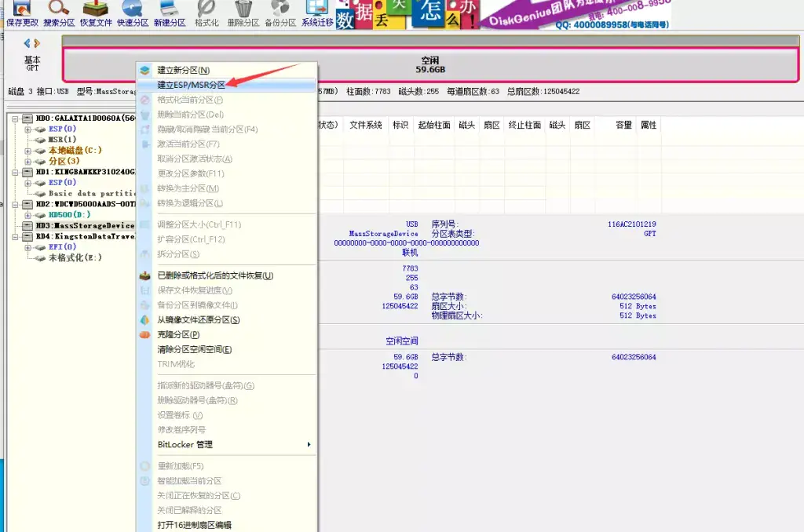804x532 pixels.
Task: Choose 打开16进制扇区编辑 from the menu
Action: click(x=227, y=525)
